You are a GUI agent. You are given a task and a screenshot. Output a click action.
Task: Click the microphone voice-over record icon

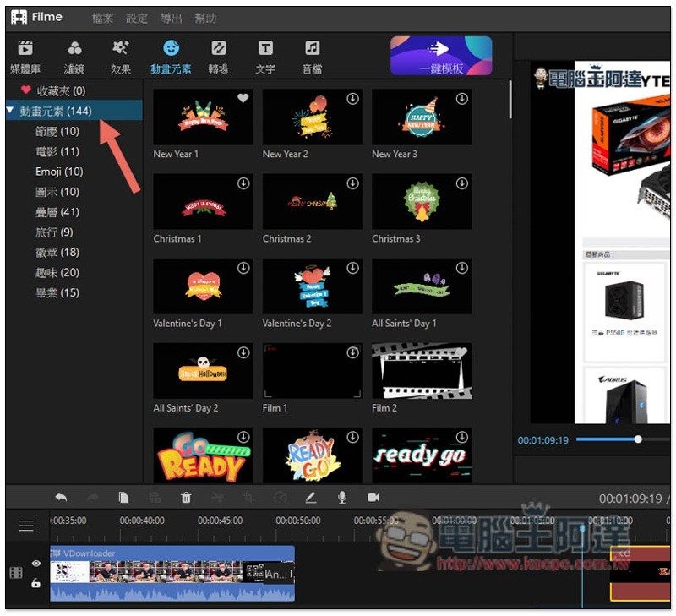pyautogui.click(x=342, y=498)
